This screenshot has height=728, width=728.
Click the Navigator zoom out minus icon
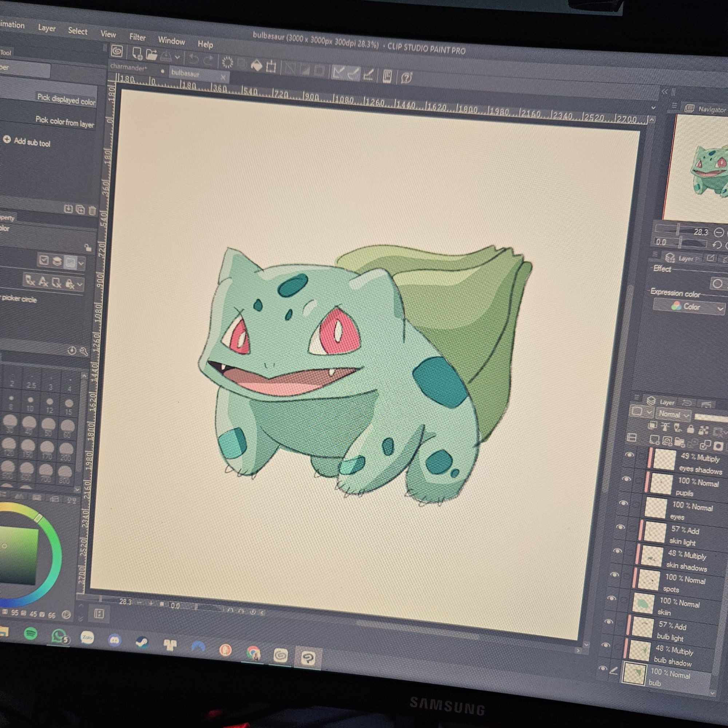pos(719,233)
